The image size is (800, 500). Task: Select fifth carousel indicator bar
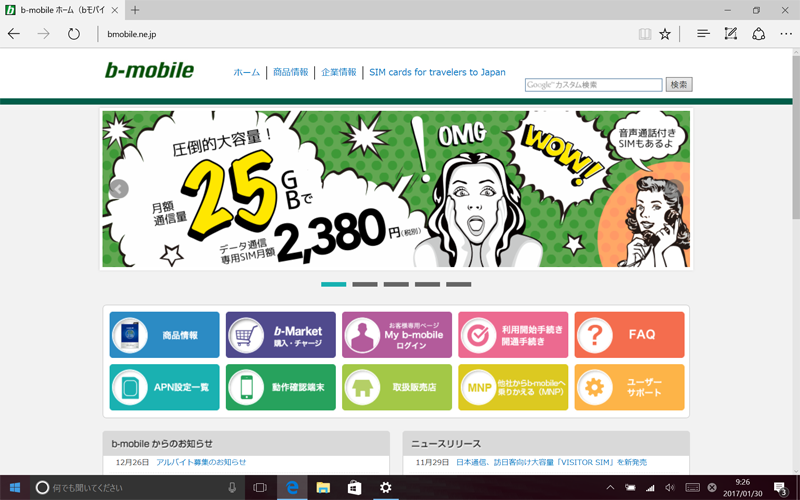tap(459, 284)
